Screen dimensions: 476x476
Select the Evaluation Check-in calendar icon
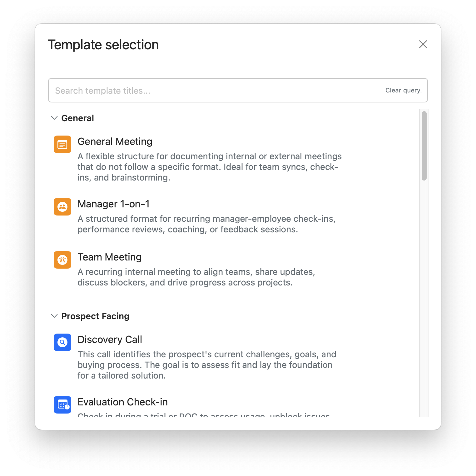tap(62, 405)
